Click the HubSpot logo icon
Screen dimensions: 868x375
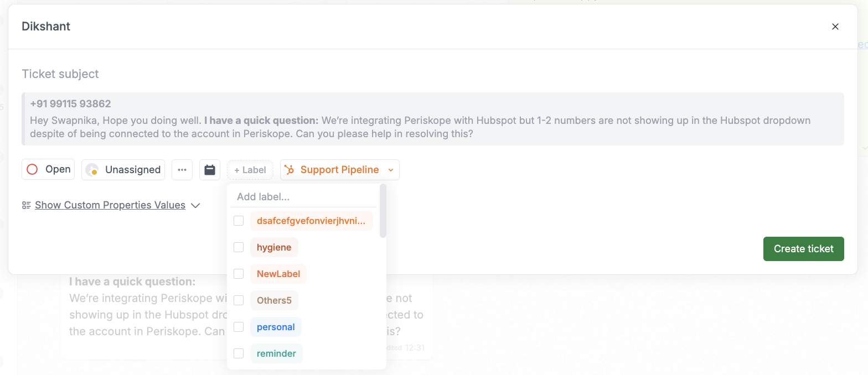(290, 170)
